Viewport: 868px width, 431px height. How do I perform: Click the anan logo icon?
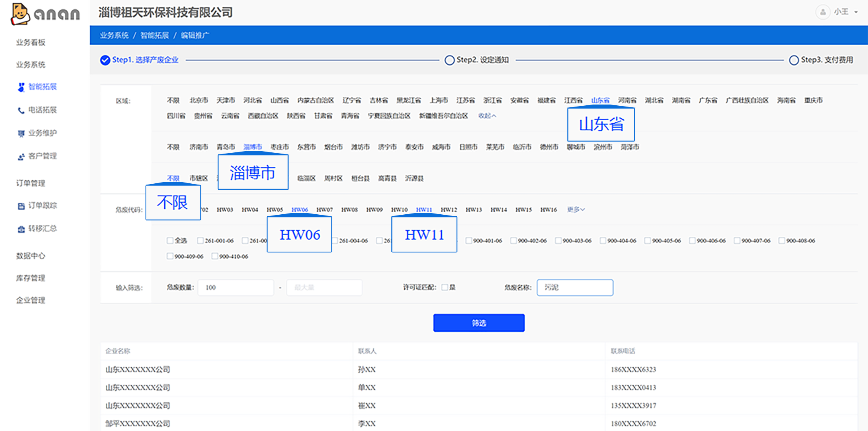[x=20, y=14]
